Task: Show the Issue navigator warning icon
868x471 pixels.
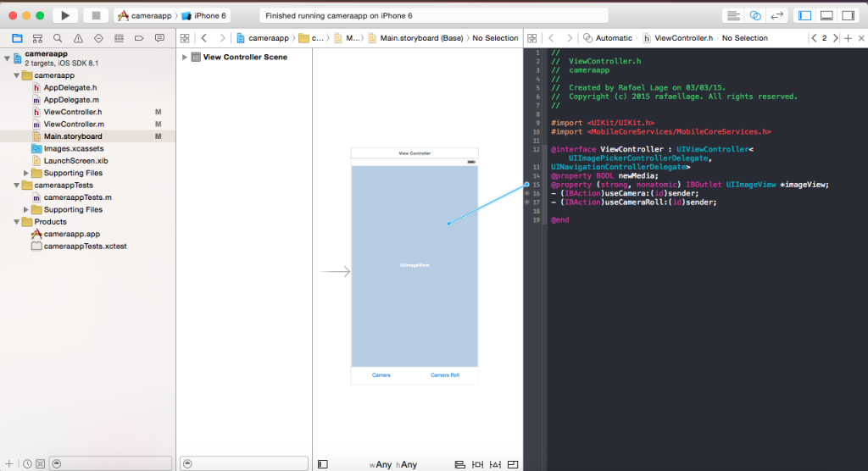Action: 78,38
